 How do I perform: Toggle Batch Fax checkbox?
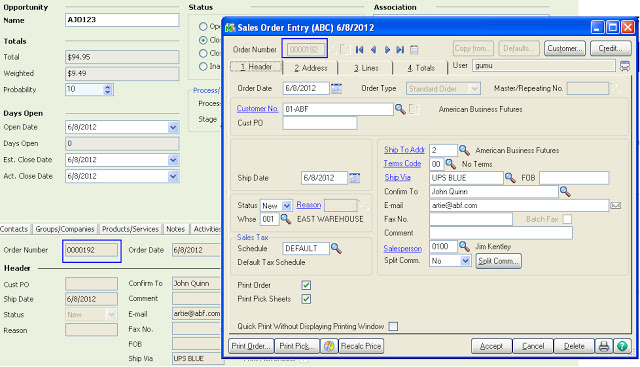pos(567,219)
